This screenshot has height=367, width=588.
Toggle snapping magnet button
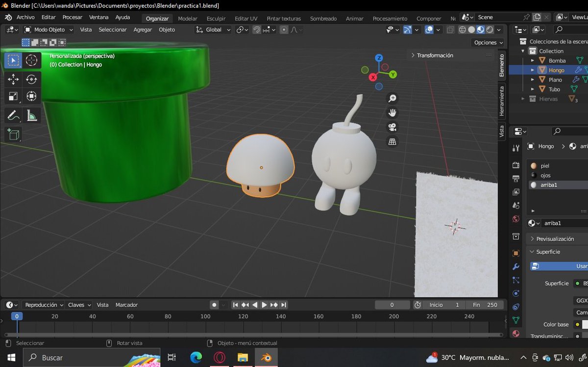[x=256, y=29]
